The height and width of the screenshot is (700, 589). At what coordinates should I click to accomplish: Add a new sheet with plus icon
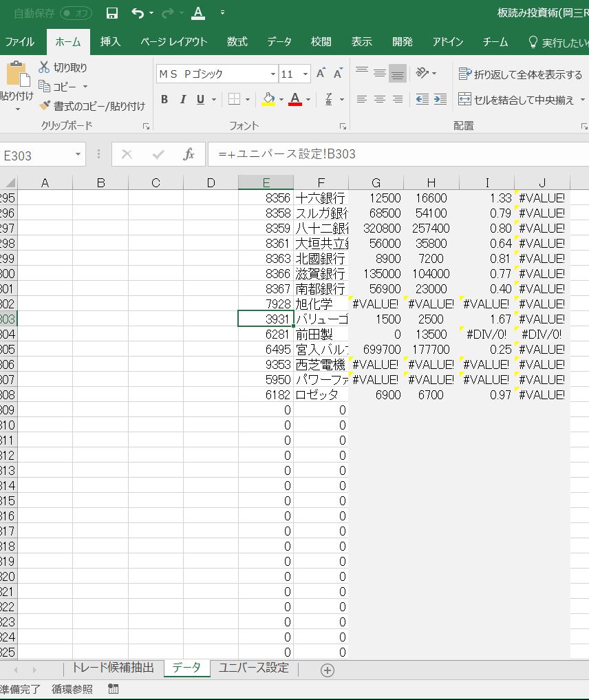(x=328, y=670)
